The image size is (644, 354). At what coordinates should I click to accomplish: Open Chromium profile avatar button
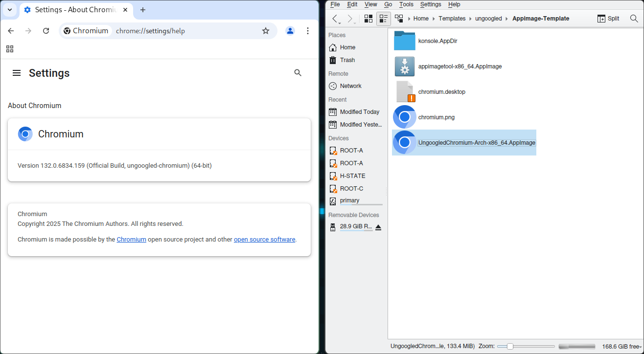tap(290, 31)
